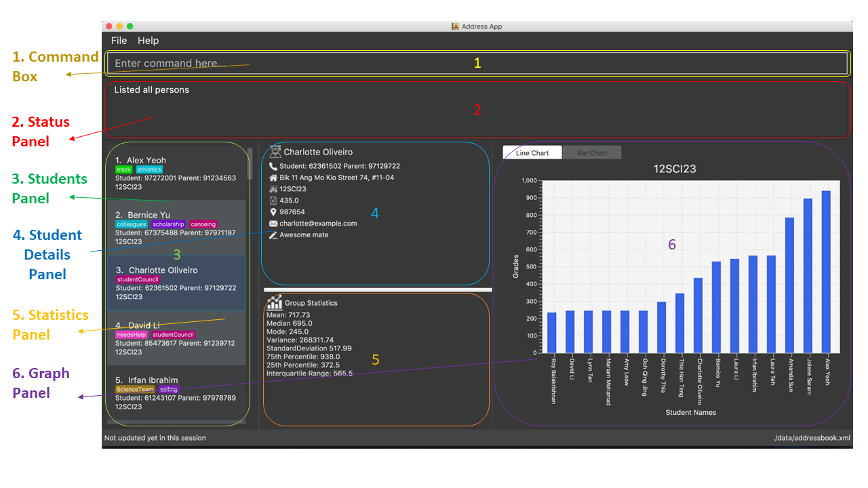Click the scholarship tag on Bernice Yu

(168, 224)
